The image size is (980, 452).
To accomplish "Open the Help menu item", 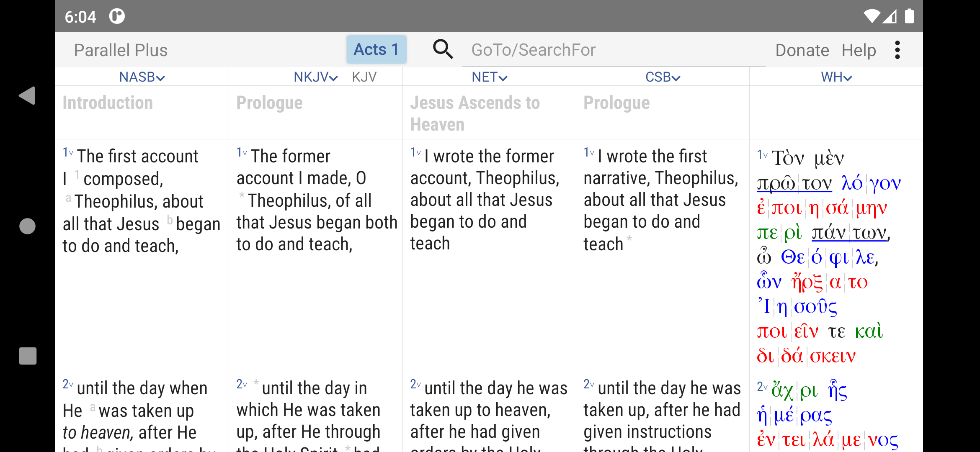I will tap(859, 50).
